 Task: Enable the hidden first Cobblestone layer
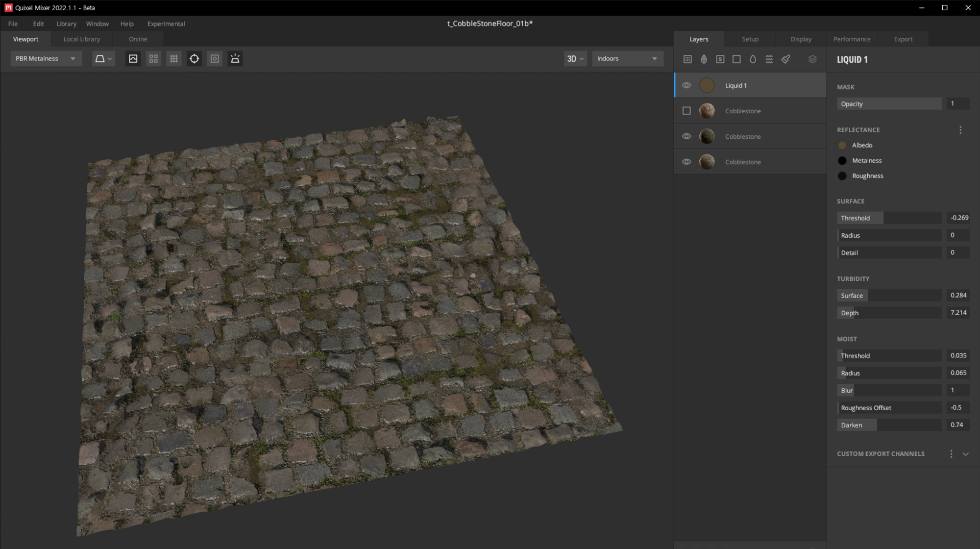click(686, 111)
